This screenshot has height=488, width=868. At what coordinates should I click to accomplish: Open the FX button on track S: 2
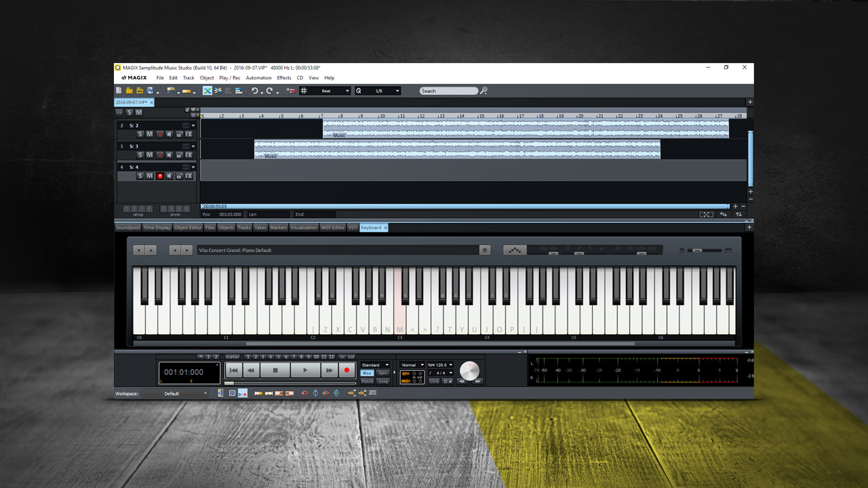point(189,134)
